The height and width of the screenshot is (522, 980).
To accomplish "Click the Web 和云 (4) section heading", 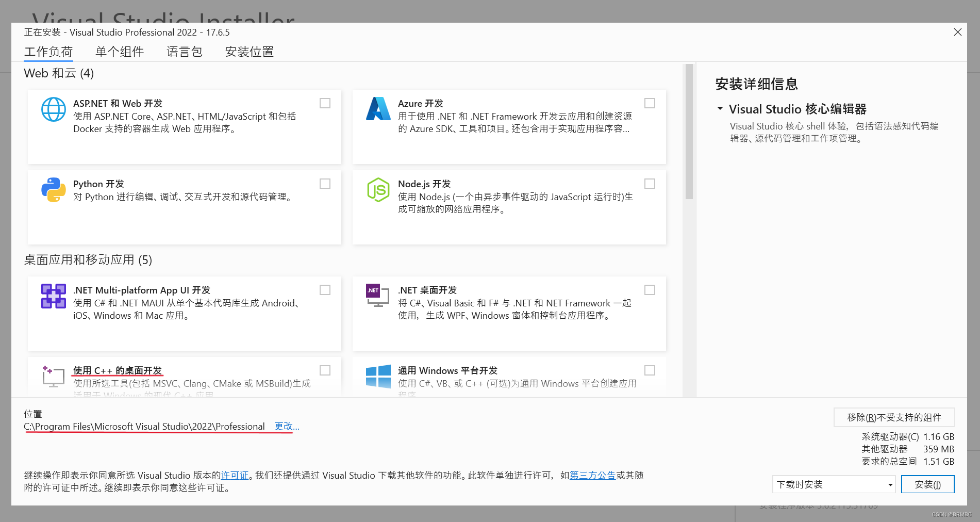I will (59, 73).
